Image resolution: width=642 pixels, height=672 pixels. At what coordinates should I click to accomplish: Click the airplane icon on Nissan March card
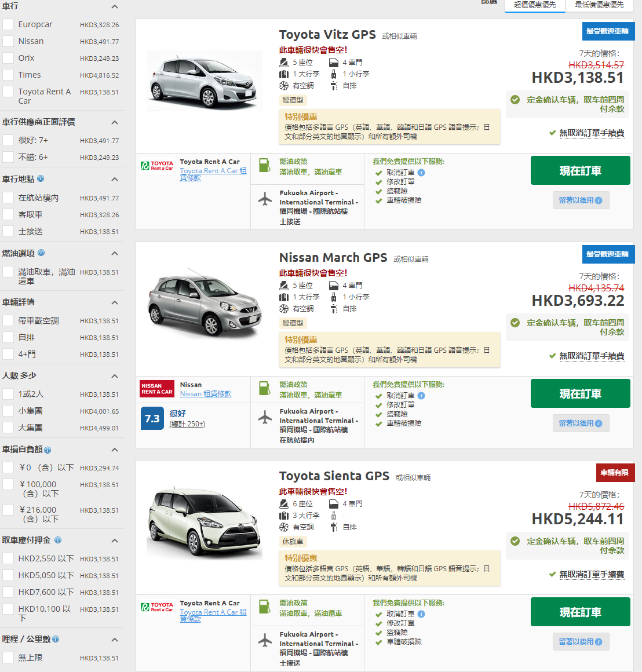(x=265, y=417)
